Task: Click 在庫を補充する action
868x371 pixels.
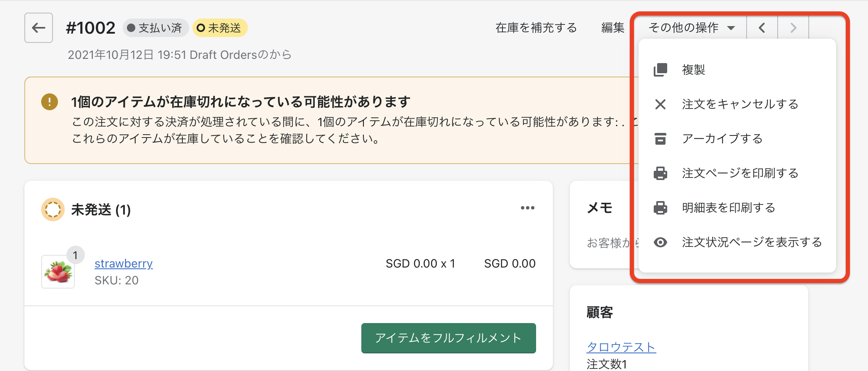Action: [536, 28]
